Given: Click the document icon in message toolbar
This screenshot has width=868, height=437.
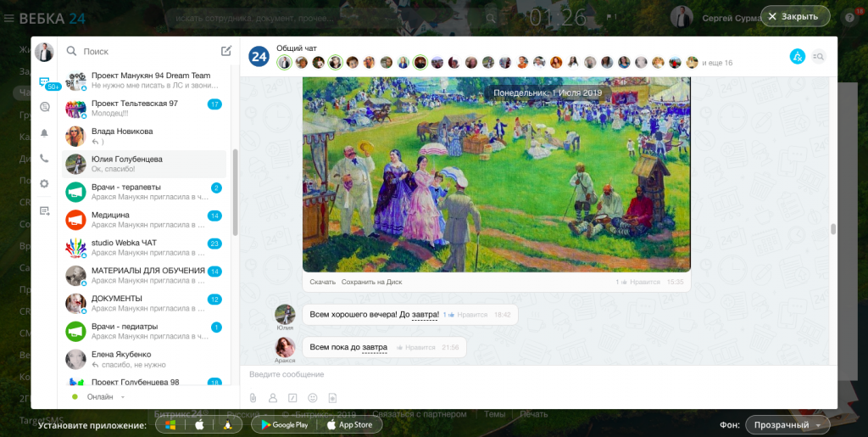Looking at the screenshot, I should (x=332, y=398).
